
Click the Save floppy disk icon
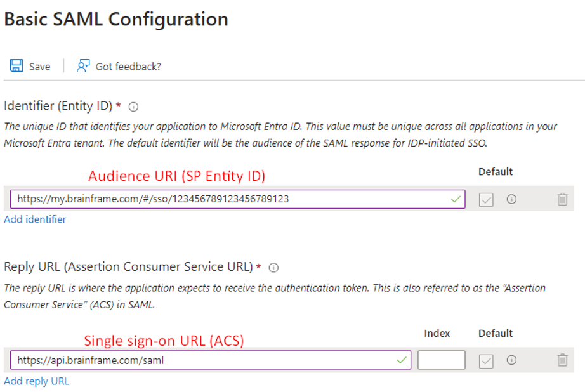point(16,66)
